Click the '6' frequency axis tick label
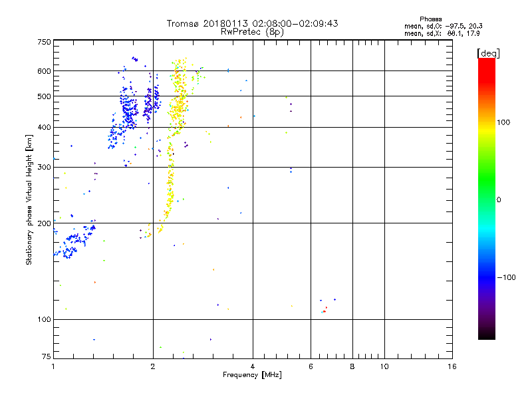 (x=311, y=366)
